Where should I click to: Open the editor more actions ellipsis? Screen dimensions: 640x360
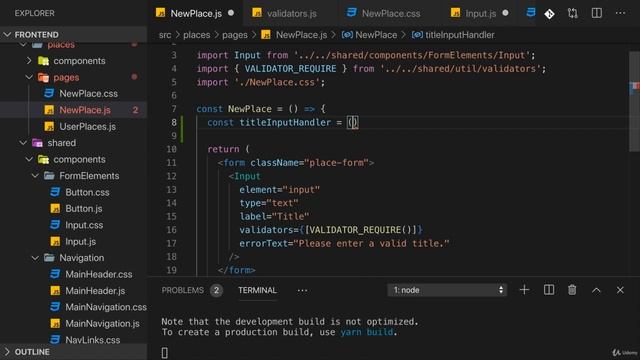(620, 13)
